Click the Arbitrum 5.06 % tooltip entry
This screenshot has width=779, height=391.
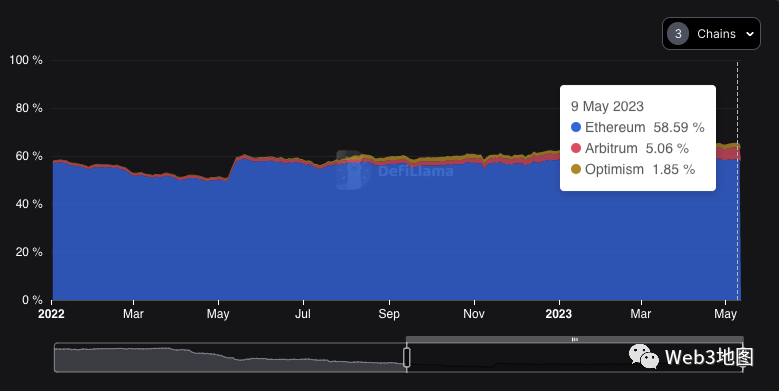630,148
